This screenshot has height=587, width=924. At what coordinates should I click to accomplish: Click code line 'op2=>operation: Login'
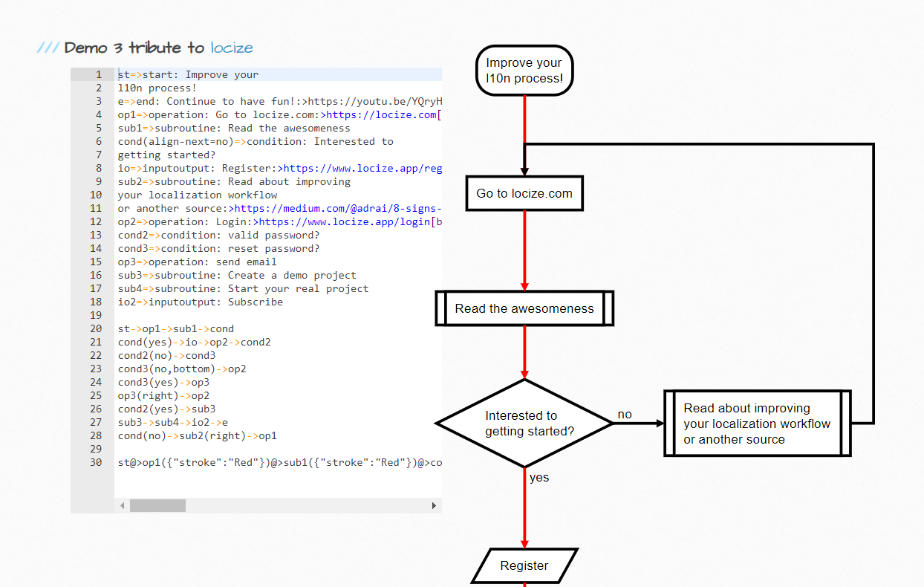tap(280, 221)
